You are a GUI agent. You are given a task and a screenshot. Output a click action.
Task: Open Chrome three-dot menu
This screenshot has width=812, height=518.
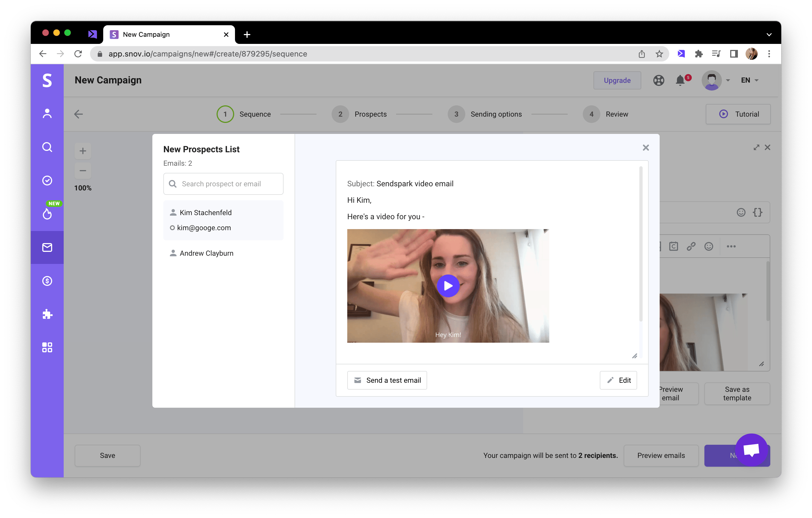[x=769, y=54]
